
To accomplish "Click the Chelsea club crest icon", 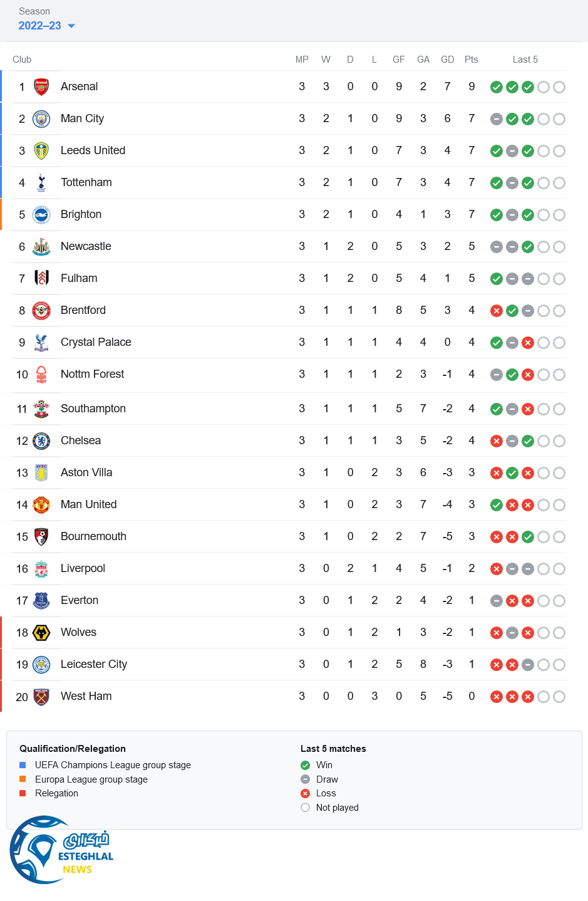I will coord(41,441).
